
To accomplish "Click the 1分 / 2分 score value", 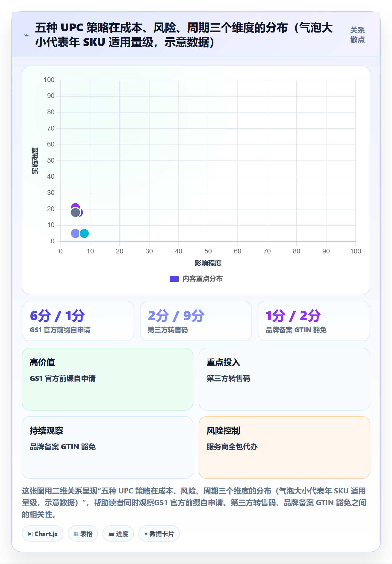I will (x=293, y=316).
